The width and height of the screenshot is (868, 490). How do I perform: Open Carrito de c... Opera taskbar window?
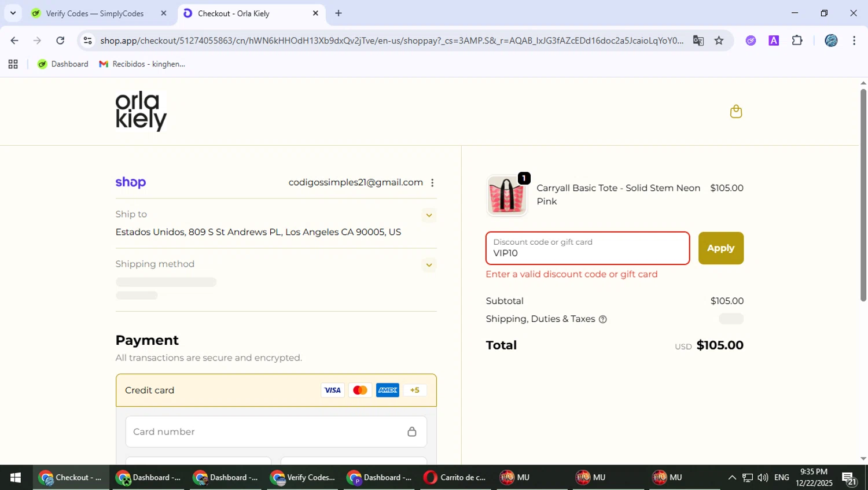tap(455, 478)
